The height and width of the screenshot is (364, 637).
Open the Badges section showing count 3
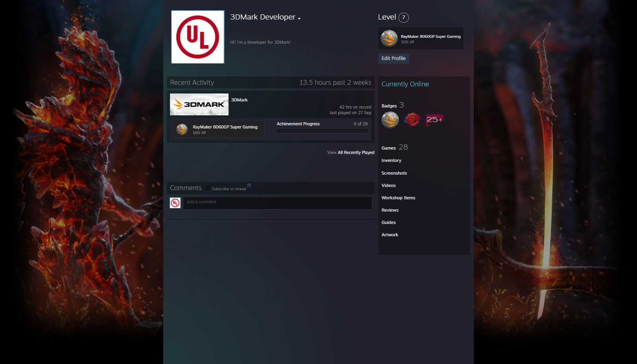point(389,105)
